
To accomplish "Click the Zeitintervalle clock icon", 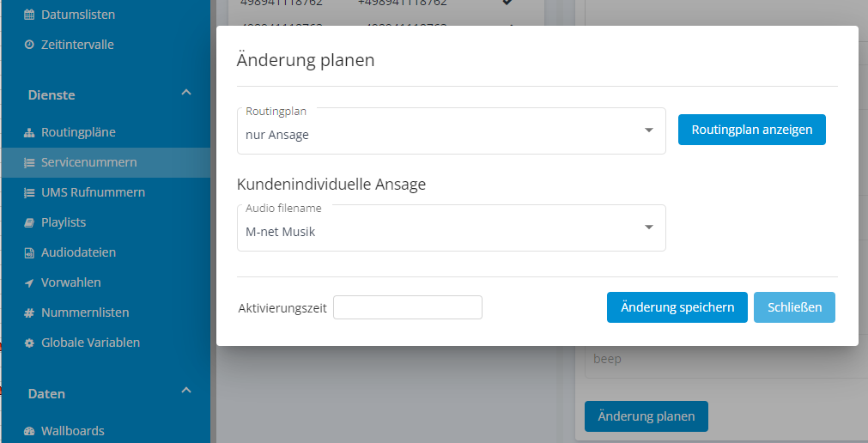I will pos(29,45).
